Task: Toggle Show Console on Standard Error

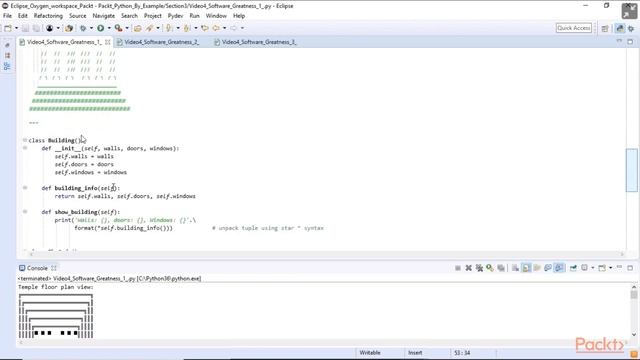Action: [x=559, y=268]
